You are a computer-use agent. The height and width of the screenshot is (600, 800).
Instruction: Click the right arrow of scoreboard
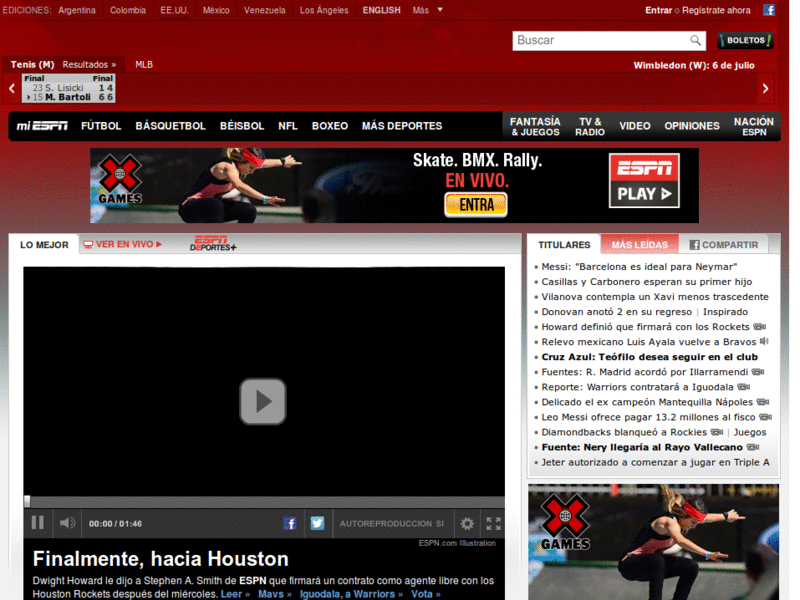tap(765, 88)
